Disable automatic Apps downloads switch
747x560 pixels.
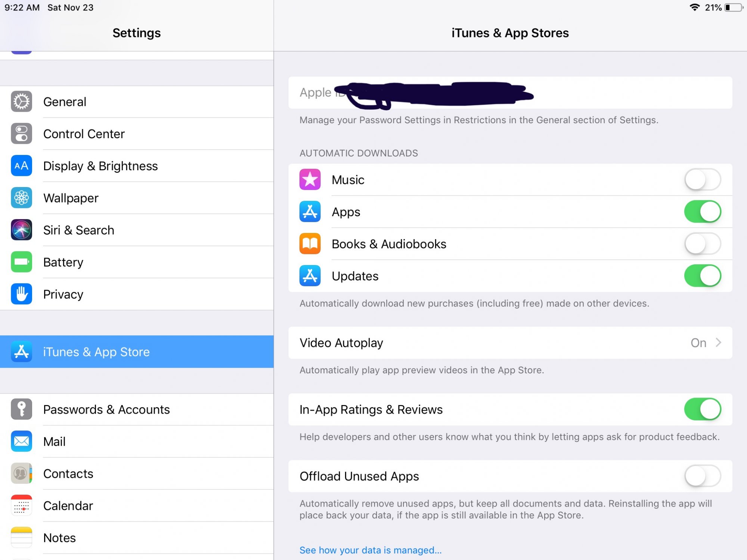703,212
